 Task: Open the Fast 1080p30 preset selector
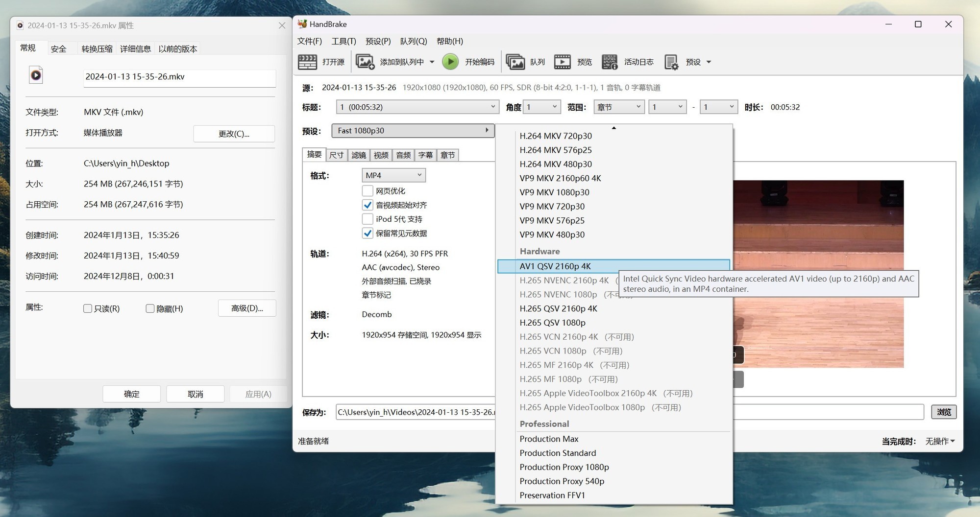click(413, 131)
